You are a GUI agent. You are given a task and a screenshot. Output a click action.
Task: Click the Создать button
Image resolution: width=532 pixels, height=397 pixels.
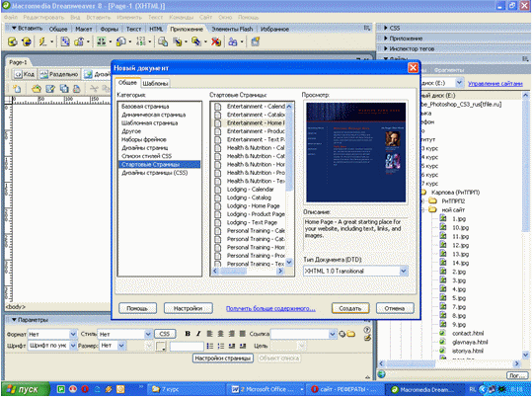pyautogui.click(x=350, y=308)
